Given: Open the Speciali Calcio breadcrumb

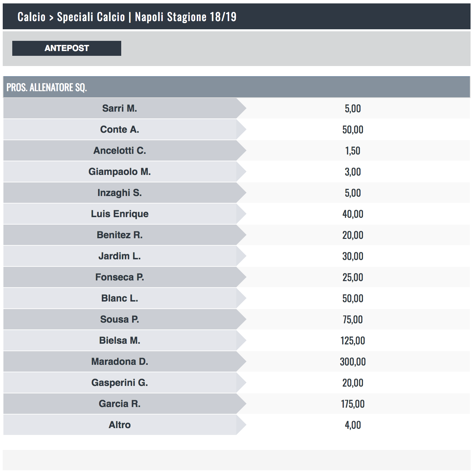Looking at the screenshot, I should (x=91, y=17).
